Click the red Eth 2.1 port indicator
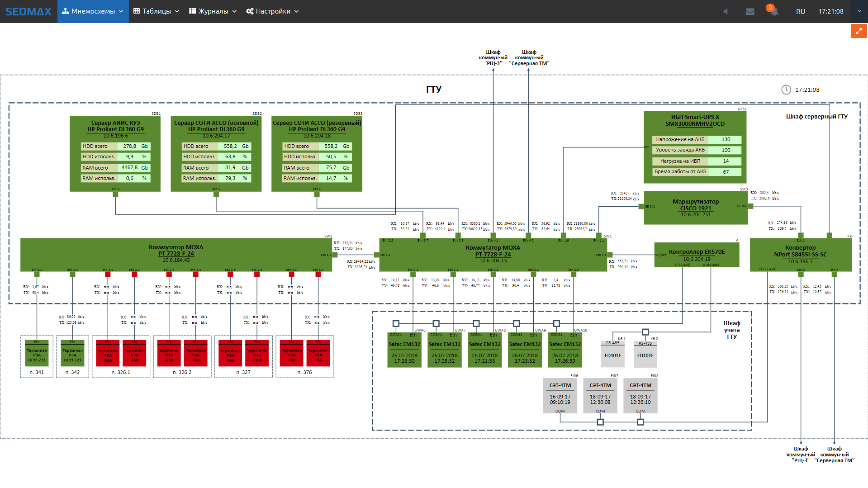 (108, 274)
